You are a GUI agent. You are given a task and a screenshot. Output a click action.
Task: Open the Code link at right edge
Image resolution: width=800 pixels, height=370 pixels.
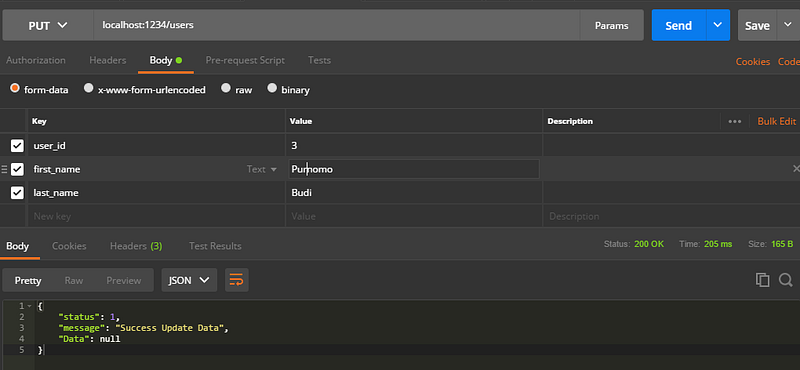(x=789, y=62)
